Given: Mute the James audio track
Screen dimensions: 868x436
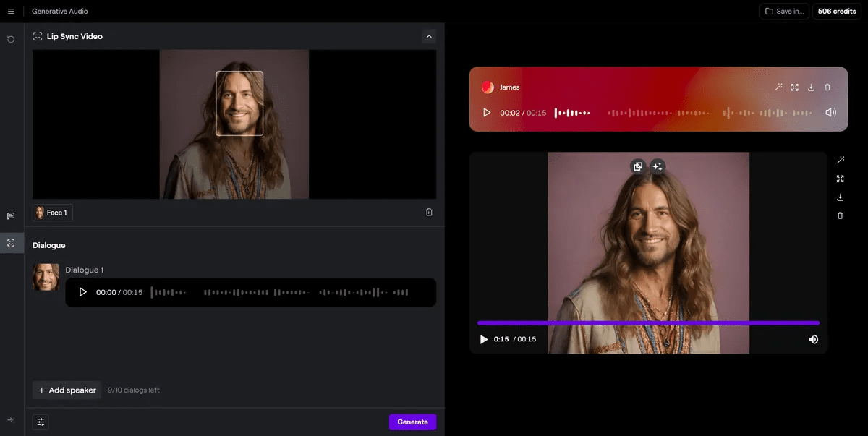Looking at the screenshot, I should click(830, 112).
